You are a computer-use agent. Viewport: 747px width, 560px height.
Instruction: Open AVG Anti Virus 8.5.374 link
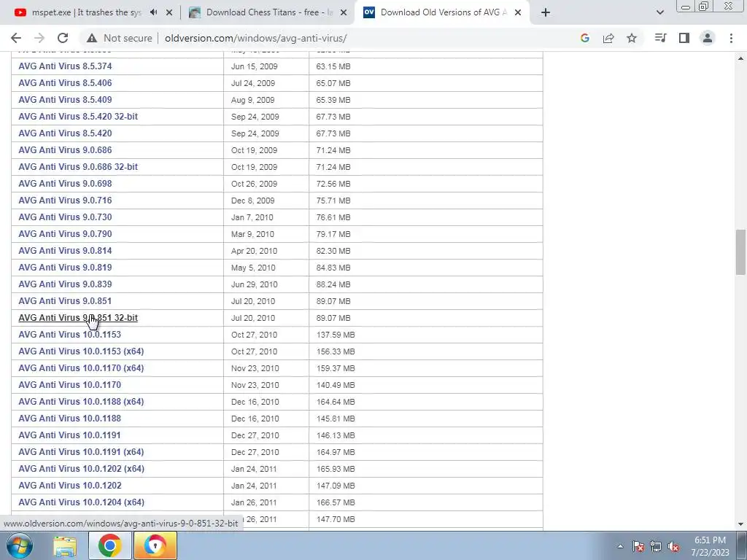[x=65, y=66]
